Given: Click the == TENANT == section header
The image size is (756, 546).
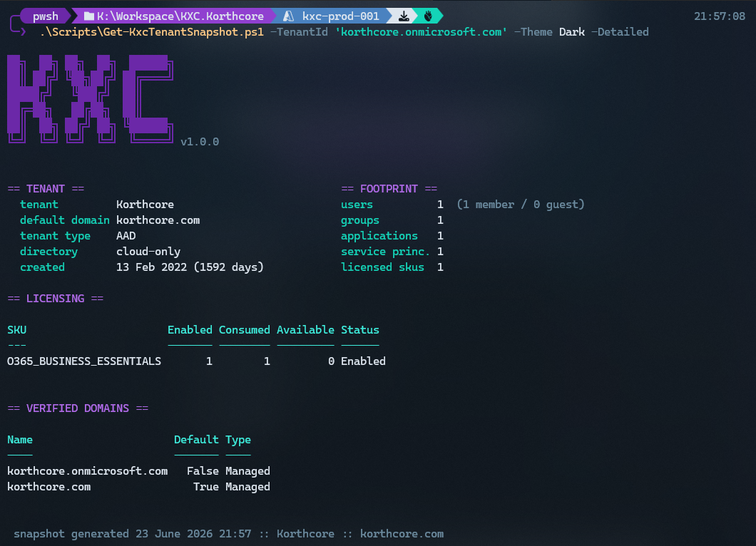Looking at the screenshot, I should 46,189.
